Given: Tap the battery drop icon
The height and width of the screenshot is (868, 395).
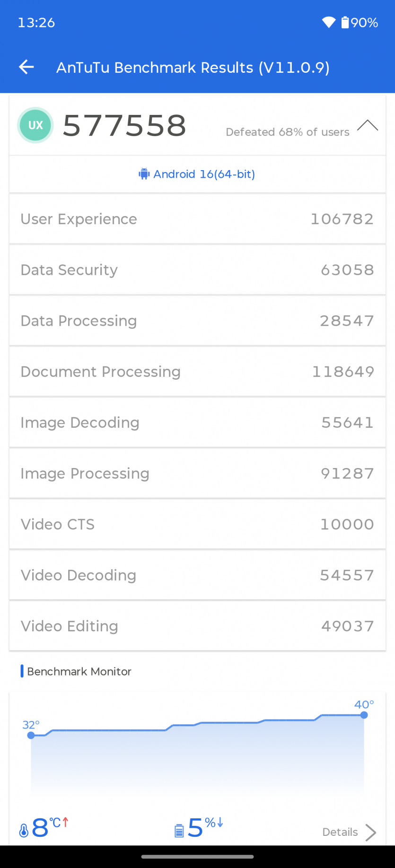Looking at the screenshot, I should 179,830.
